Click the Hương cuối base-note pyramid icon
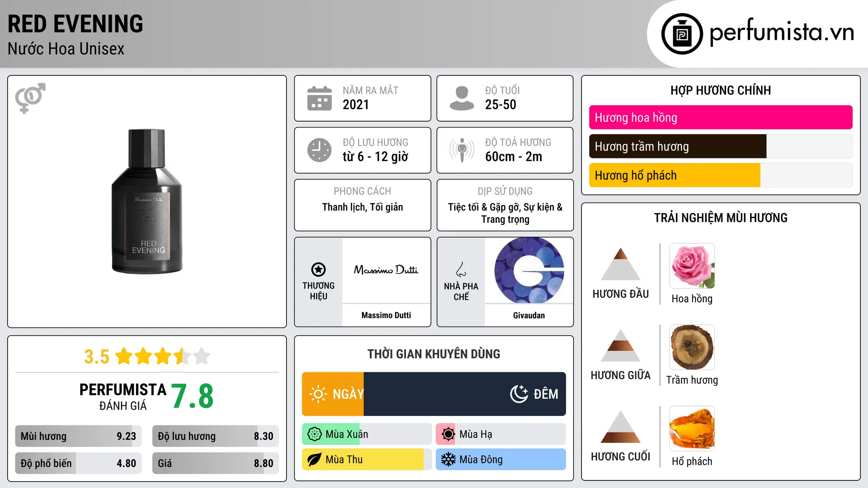 pos(620,427)
